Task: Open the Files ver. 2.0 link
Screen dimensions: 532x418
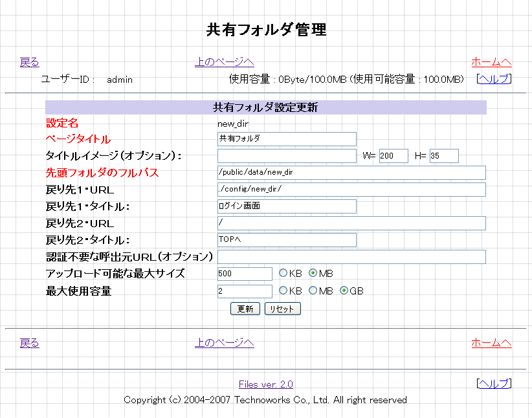Action: click(x=265, y=384)
